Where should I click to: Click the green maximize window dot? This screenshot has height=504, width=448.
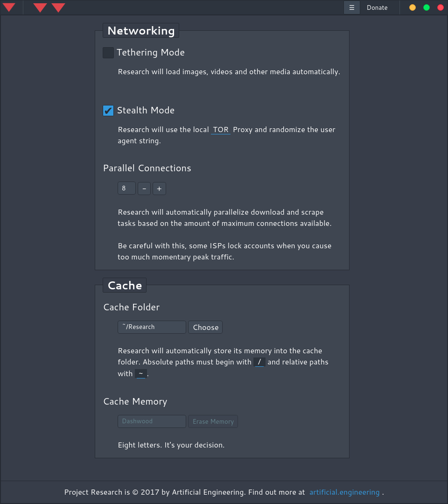click(x=427, y=7)
